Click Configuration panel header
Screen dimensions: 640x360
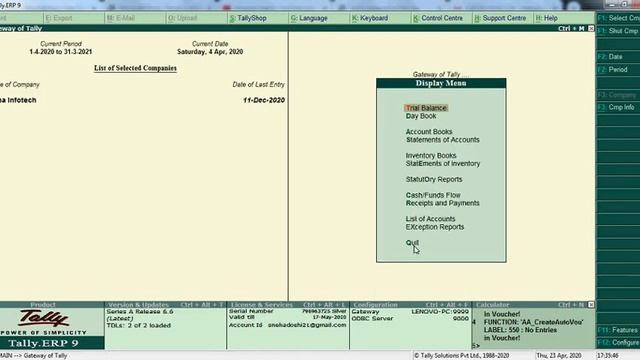(410, 304)
